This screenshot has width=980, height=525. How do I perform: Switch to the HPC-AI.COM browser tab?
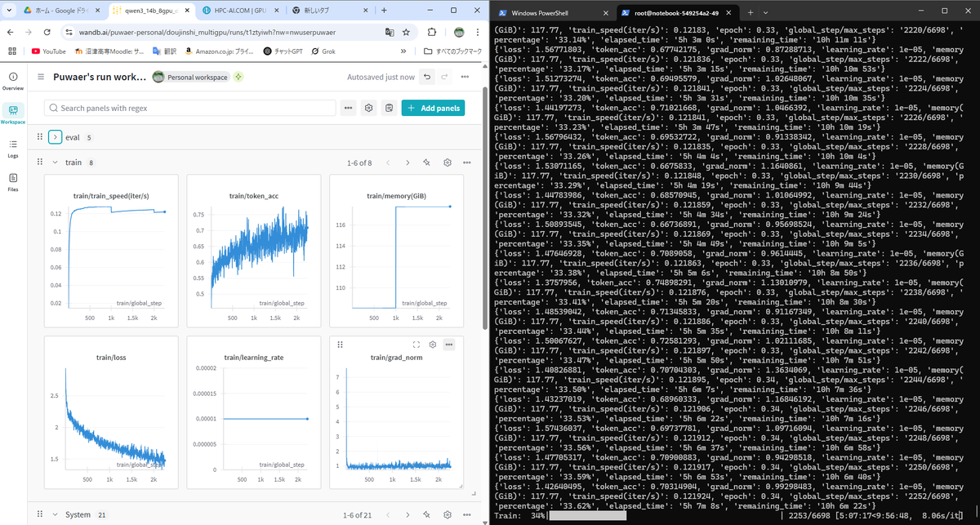pos(241,11)
